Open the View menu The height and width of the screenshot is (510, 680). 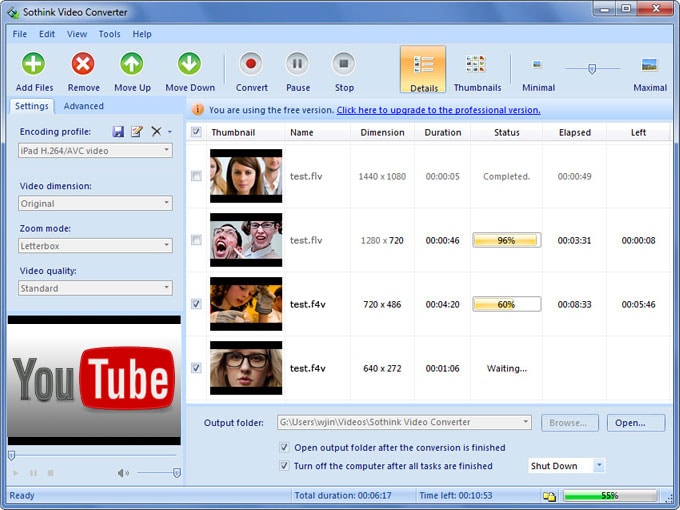click(77, 34)
